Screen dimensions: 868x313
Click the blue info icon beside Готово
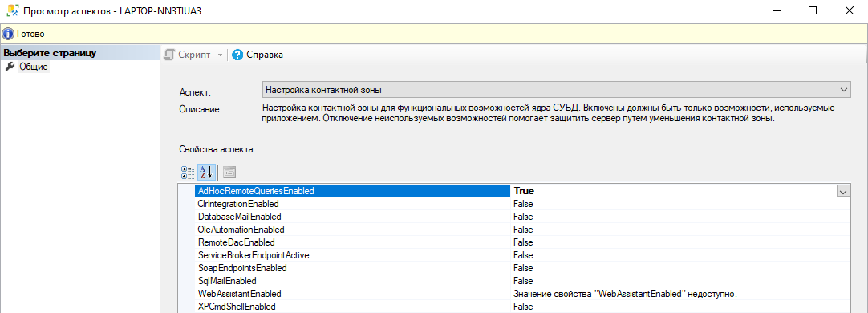coord(8,34)
